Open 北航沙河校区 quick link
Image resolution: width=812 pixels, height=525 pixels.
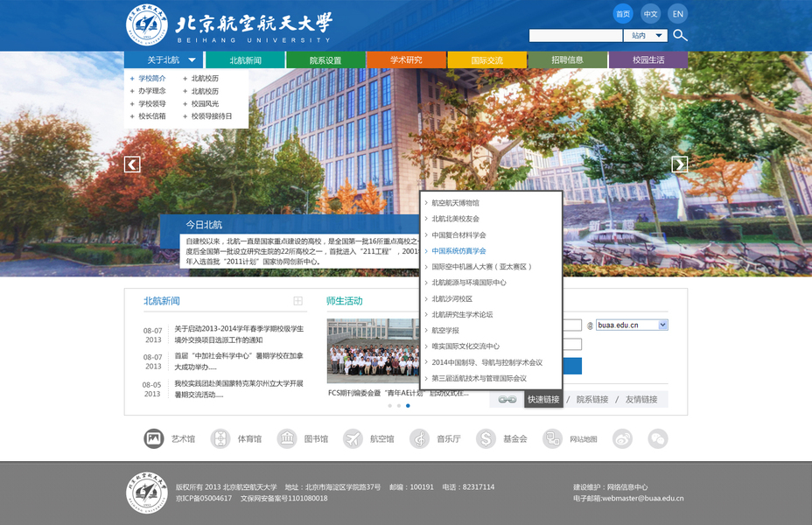452,298
